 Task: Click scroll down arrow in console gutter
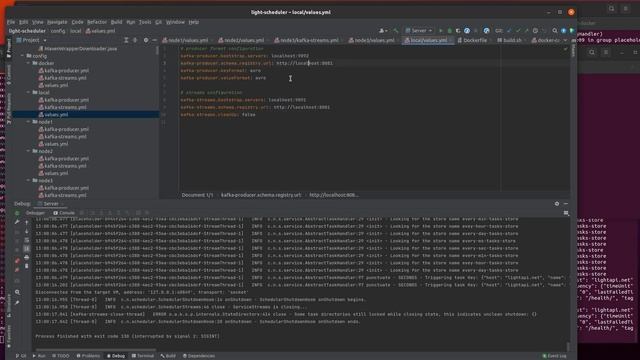(x=27, y=231)
